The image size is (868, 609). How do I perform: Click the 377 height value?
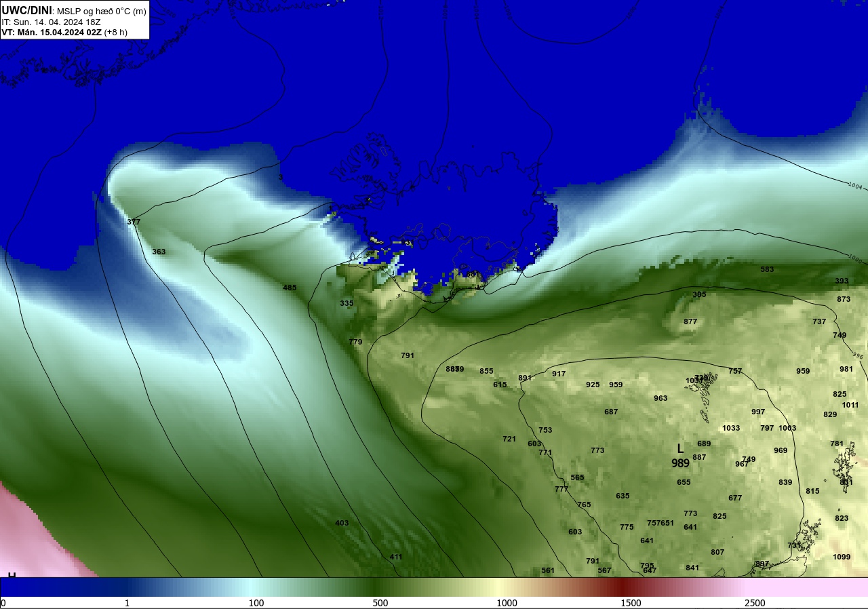[x=134, y=222]
